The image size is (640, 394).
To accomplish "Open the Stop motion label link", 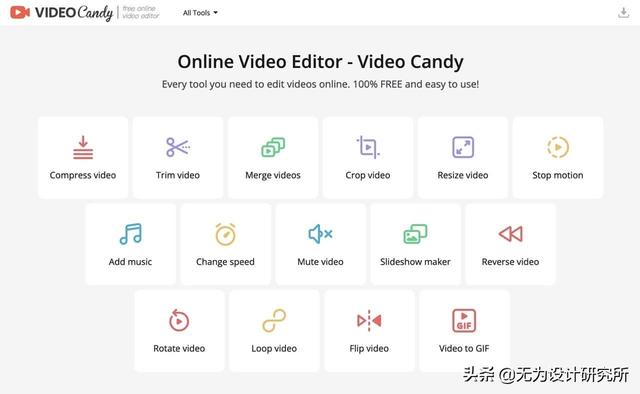I will click(558, 175).
